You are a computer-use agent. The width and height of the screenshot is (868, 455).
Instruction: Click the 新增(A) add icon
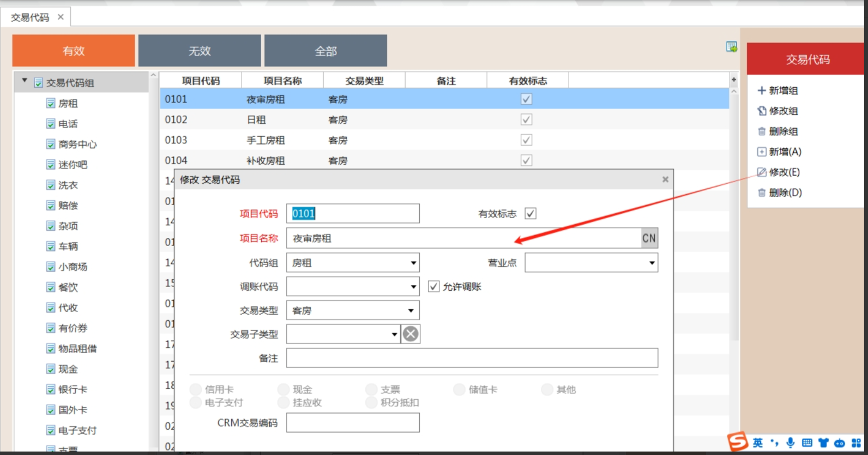[762, 152]
